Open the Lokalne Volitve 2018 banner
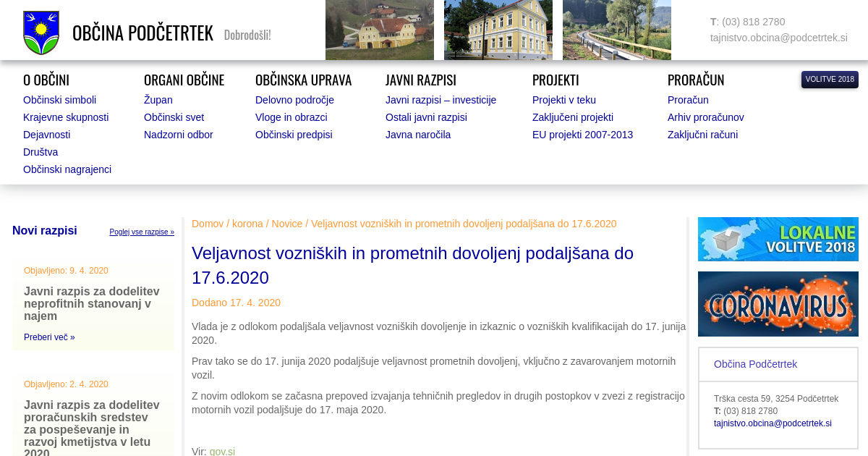This screenshot has height=456, width=868. coord(778,239)
